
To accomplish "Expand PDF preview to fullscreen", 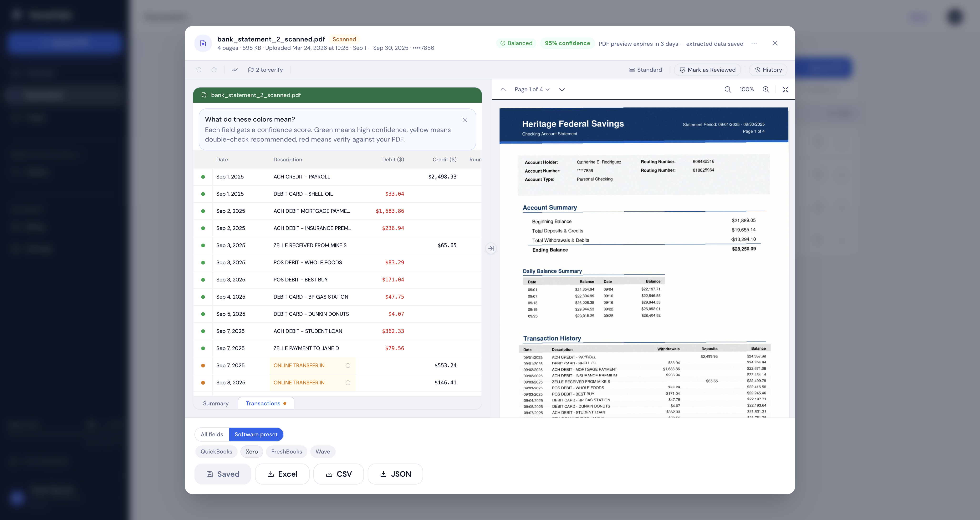I will pos(785,89).
